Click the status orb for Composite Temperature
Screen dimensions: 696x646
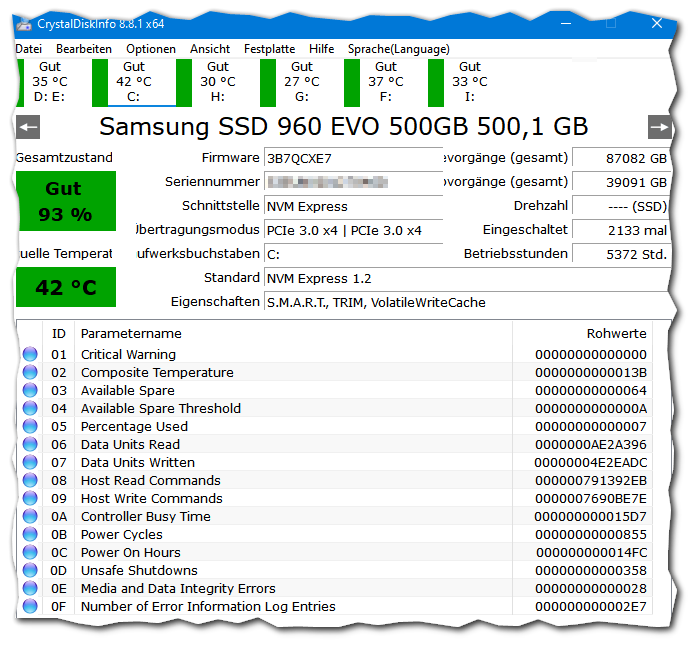pyautogui.click(x=30, y=372)
